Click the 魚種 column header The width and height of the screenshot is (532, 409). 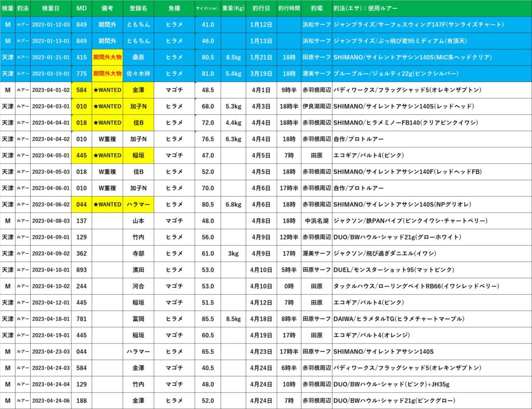(x=174, y=9)
